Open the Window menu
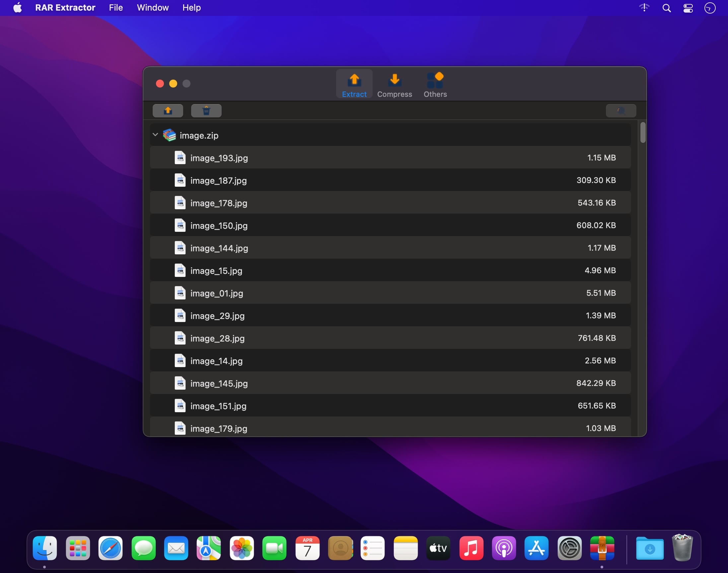Screen dimensions: 728x573 [153, 8]
